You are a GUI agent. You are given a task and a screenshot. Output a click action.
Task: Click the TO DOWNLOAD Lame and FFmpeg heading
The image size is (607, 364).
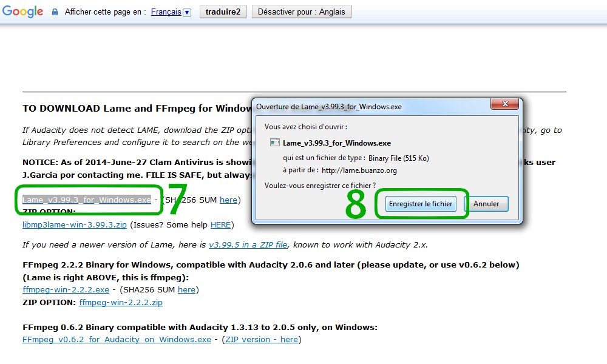coord(137,109)
